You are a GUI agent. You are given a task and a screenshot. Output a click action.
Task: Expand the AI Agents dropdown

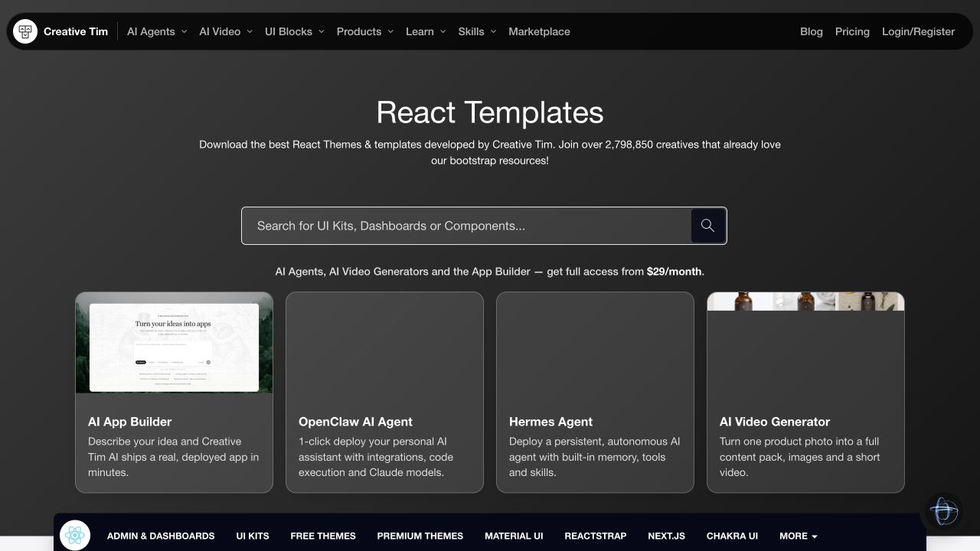[x=157, y=31]
